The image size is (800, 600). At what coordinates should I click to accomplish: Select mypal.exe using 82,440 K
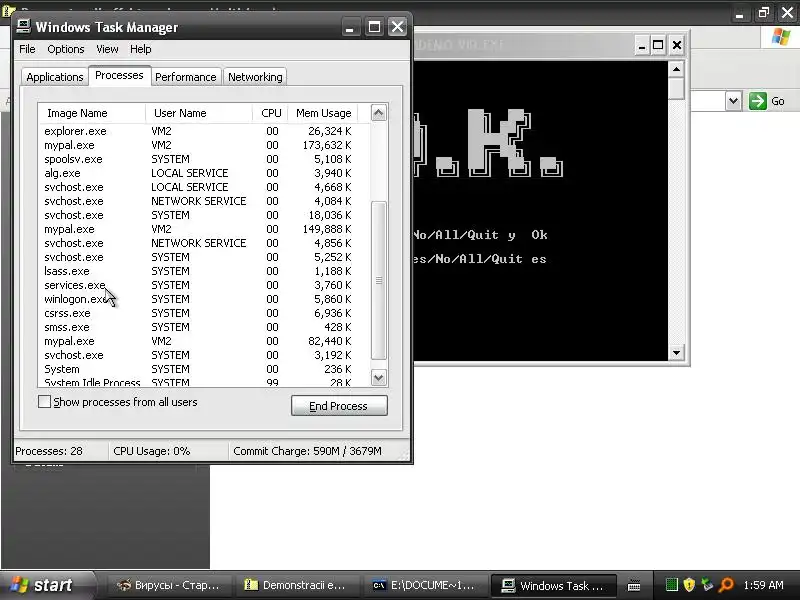tap(198, 341)
